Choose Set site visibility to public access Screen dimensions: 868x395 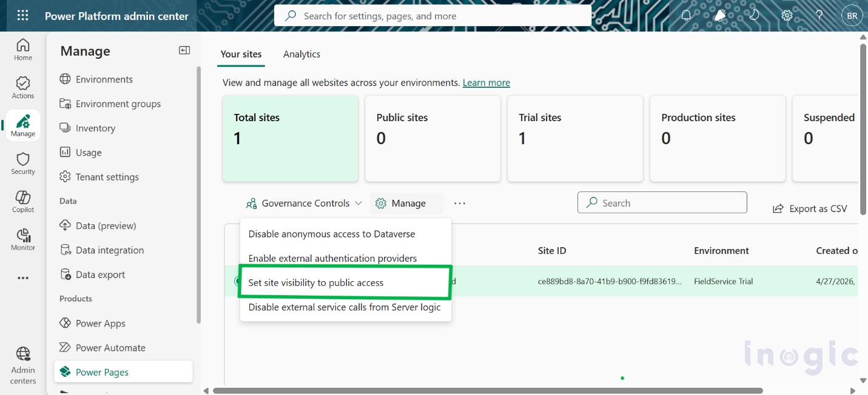tap(346, 282)
